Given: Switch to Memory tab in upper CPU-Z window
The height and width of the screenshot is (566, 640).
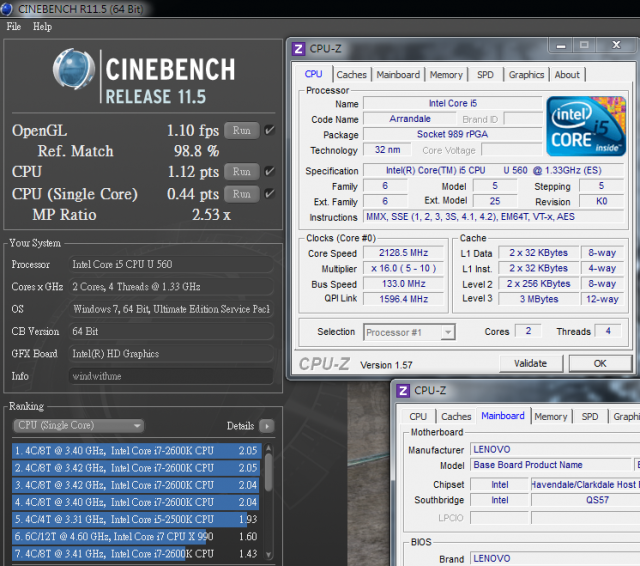Looking at the screenshot, I should (446, 75).
